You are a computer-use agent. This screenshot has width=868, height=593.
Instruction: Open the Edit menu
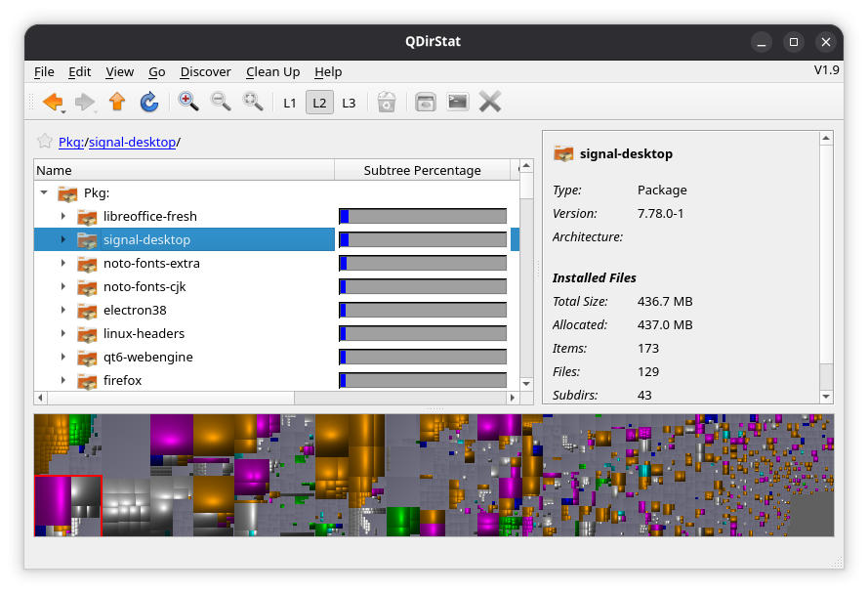point(80,72)
